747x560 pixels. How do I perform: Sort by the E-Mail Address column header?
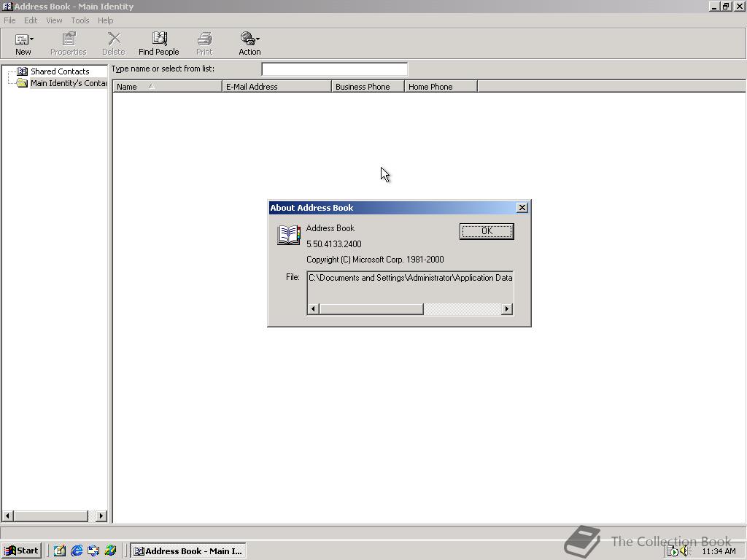point(276,87)
